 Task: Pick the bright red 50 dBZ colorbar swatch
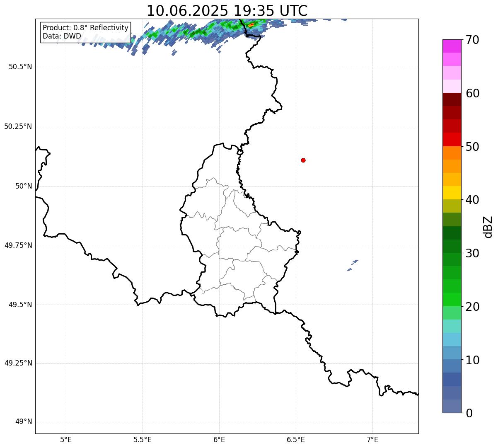[452, 140]
